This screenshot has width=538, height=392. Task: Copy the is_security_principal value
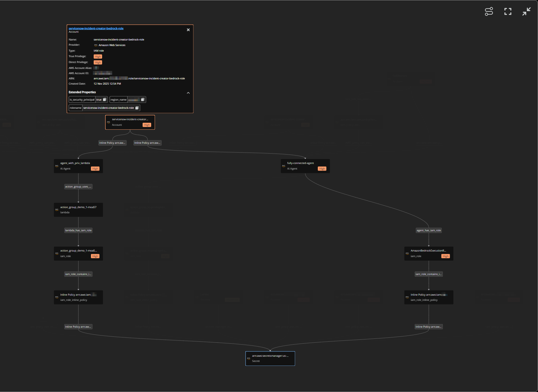coord(105,100)
